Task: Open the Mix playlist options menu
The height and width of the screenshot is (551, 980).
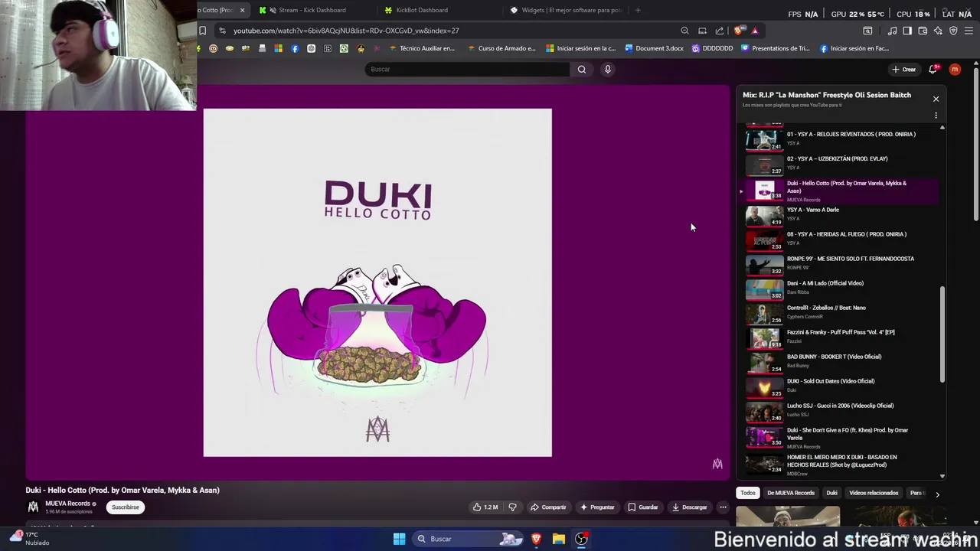Action: click(936, 116)
